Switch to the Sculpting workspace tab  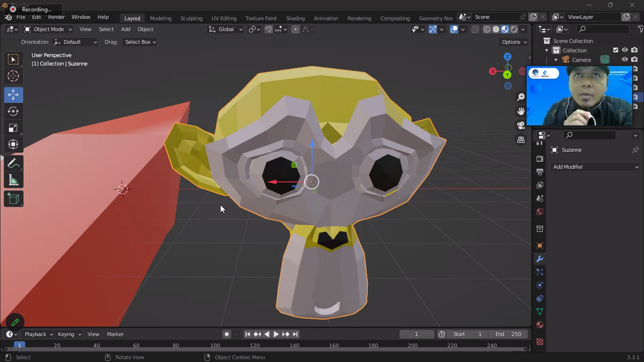[x=191, y=18]
